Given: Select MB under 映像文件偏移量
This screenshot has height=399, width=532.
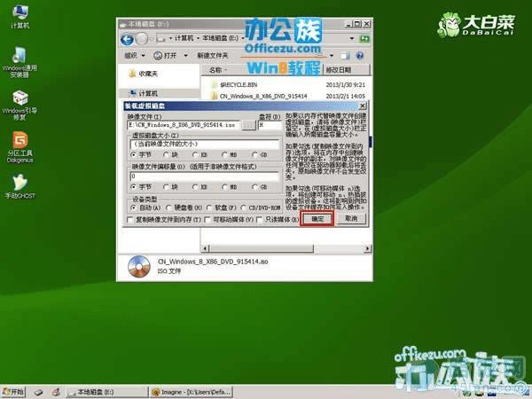Looking at the screenshot, I should 230,187.
